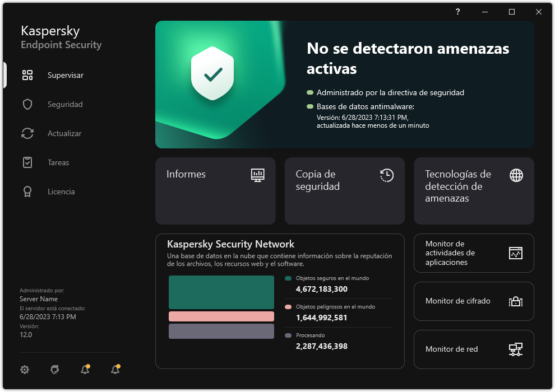555x392 pixels.
Task: Open the Copia de seguridad card
Action: (344, 190)
